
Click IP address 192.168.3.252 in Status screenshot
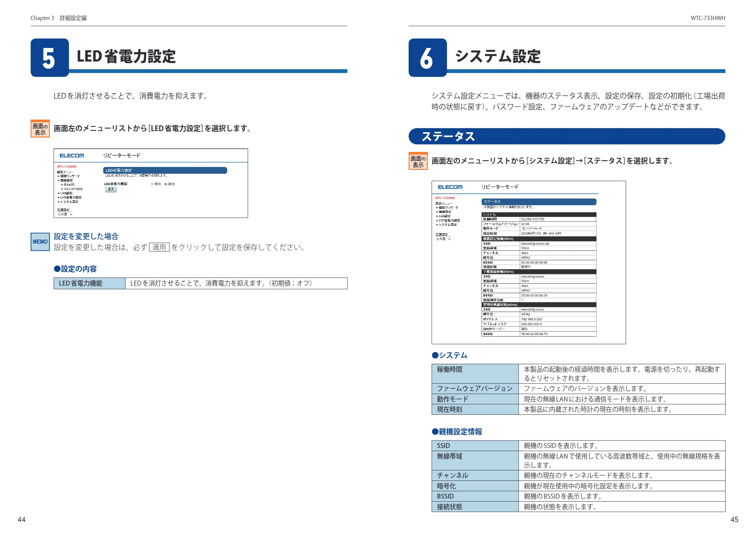coord(531,319)
